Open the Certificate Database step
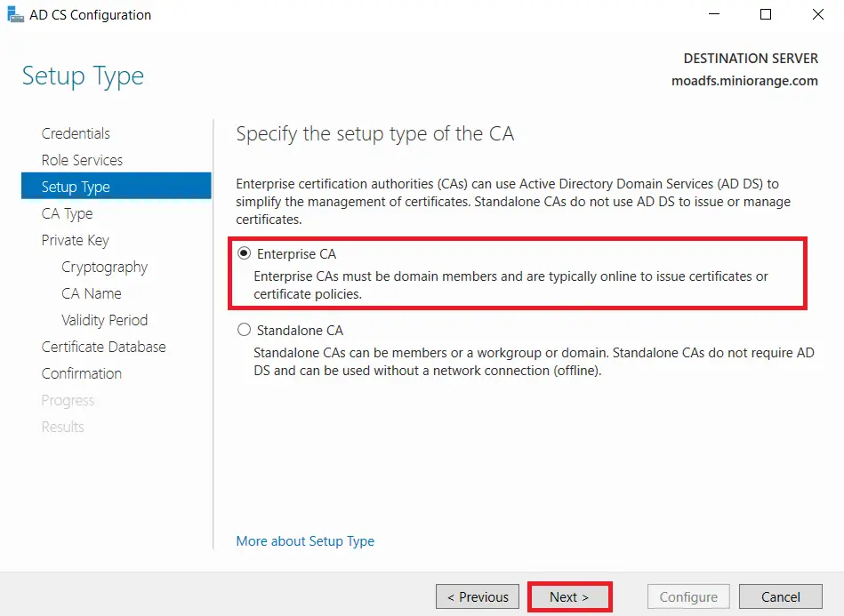 pyautogui.click(x=103, y=347)
